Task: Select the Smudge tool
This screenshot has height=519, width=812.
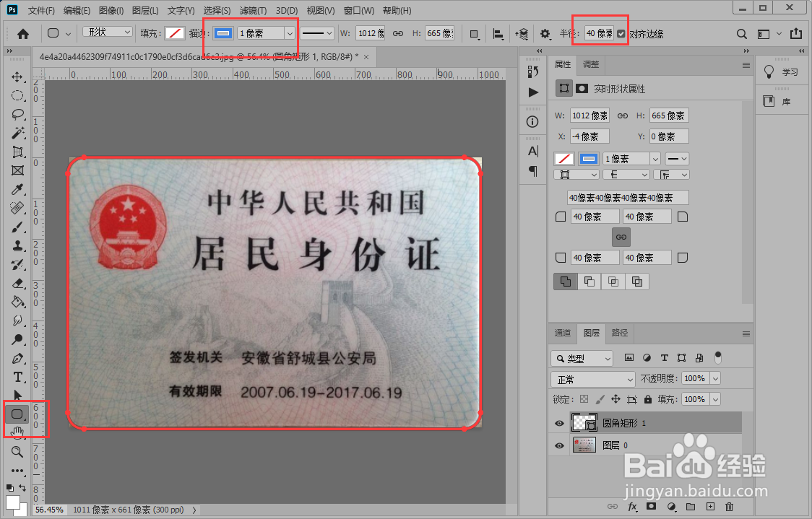Action: 17,320
